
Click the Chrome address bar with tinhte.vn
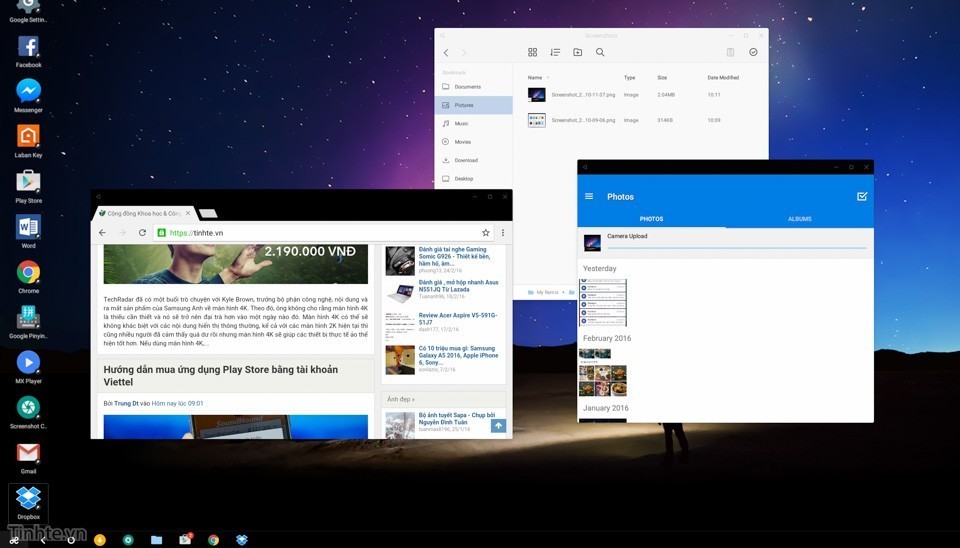coord(324,233)
